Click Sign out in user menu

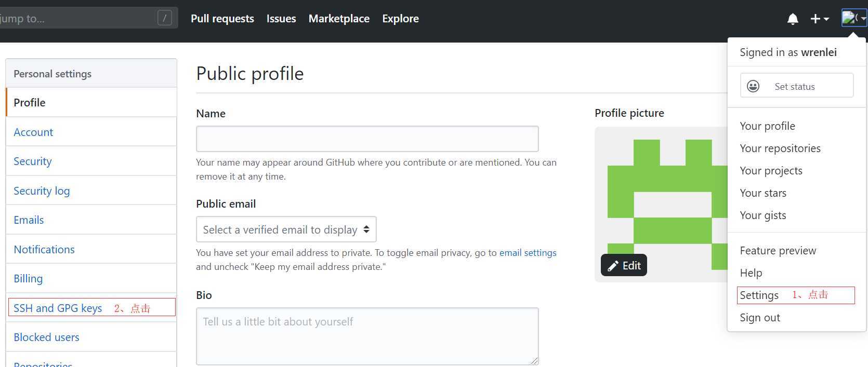tap(759, 318)
